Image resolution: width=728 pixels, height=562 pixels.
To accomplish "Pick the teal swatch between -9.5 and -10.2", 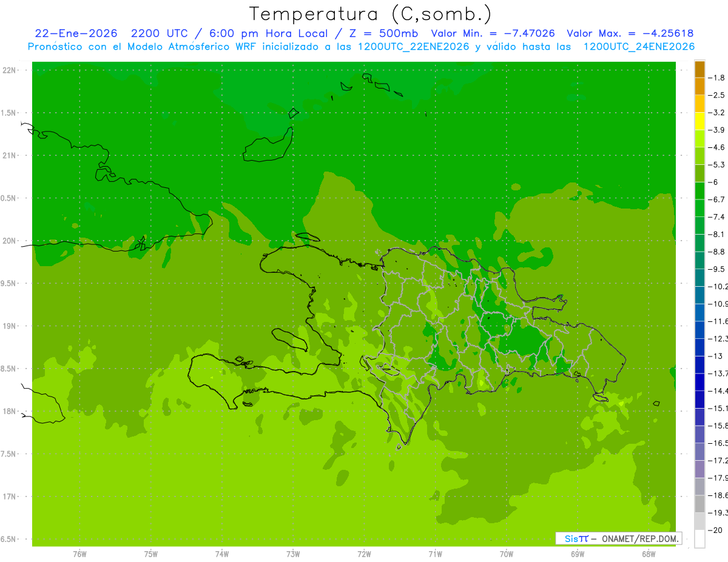I will tap(699, 278).
